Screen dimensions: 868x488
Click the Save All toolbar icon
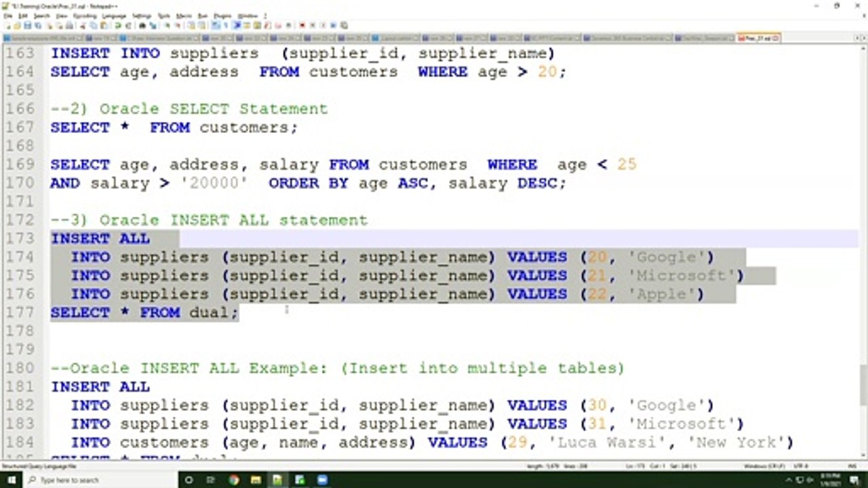38,25
